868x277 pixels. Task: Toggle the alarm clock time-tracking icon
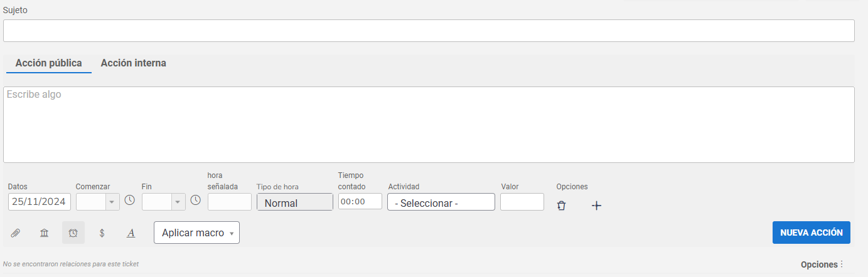73,233
